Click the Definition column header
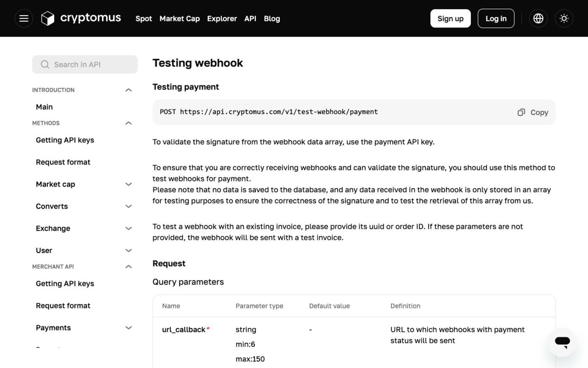 (x=405, y=306)
